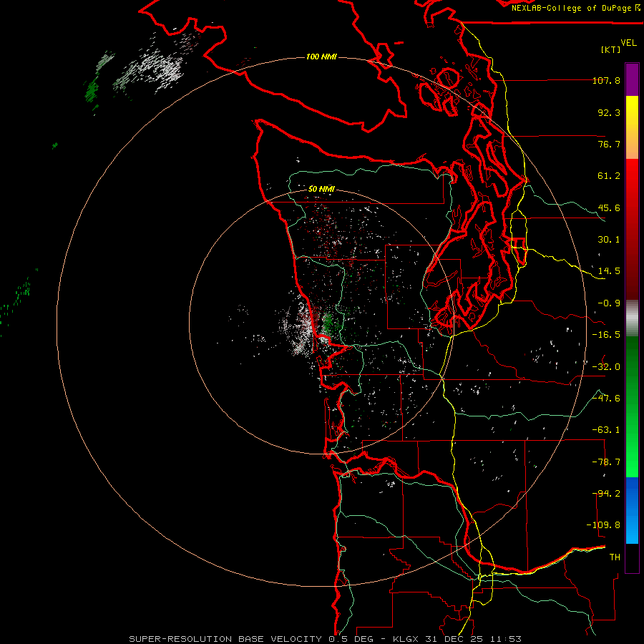Click the KLGX 31 DEC 25 timestamp
The width and height of the screenshot is (644, 644).
point(457,639)
